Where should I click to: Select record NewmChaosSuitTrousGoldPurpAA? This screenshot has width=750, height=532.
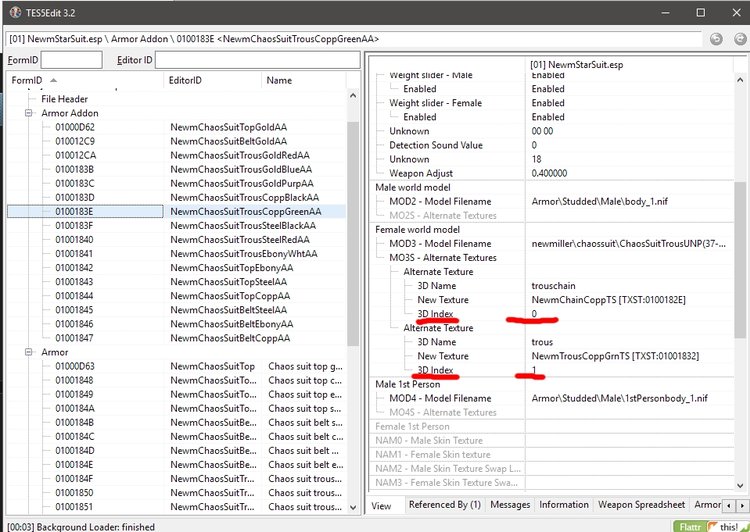[x=176, y=183]
